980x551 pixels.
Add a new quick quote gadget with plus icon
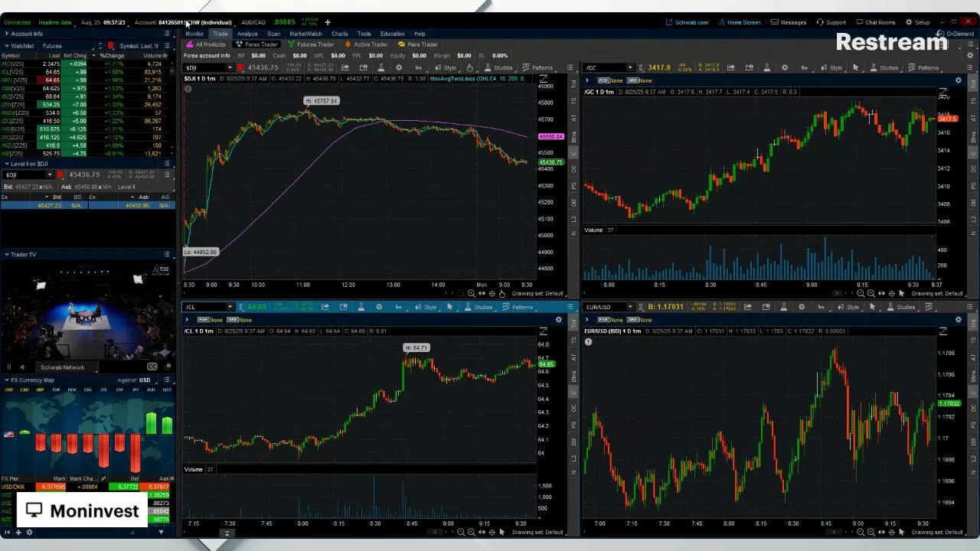(x=328, y=22)
